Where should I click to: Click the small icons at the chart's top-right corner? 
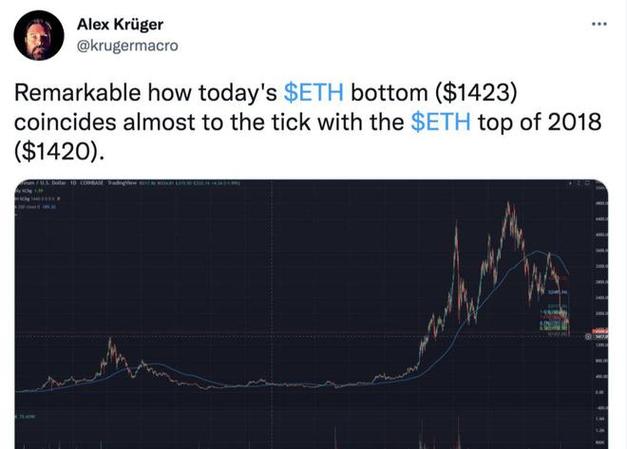tap(581, 186)
